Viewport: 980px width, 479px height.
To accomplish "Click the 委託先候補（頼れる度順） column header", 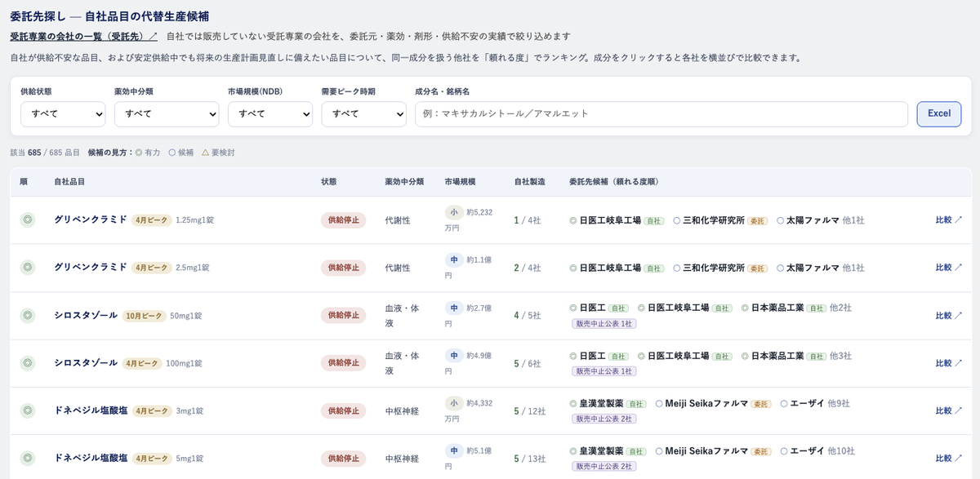I will point(614,182).
